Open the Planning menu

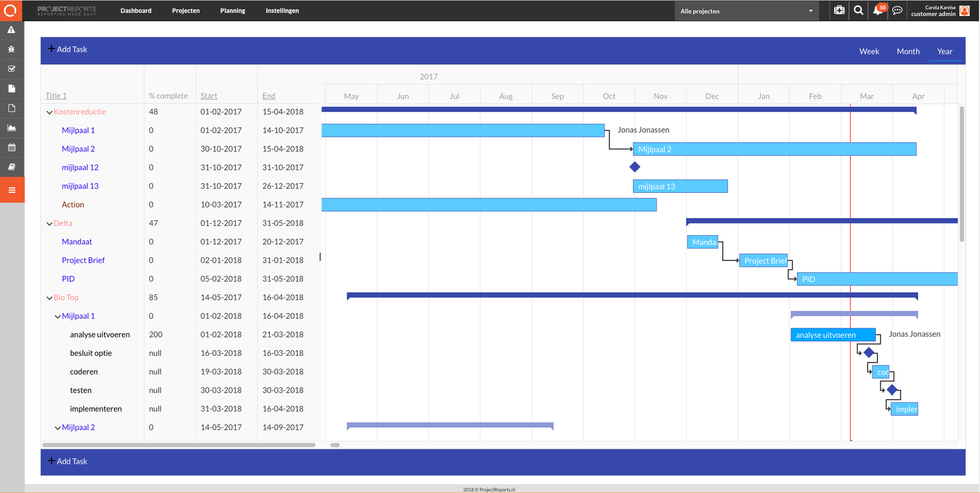(x=233, y=10)
